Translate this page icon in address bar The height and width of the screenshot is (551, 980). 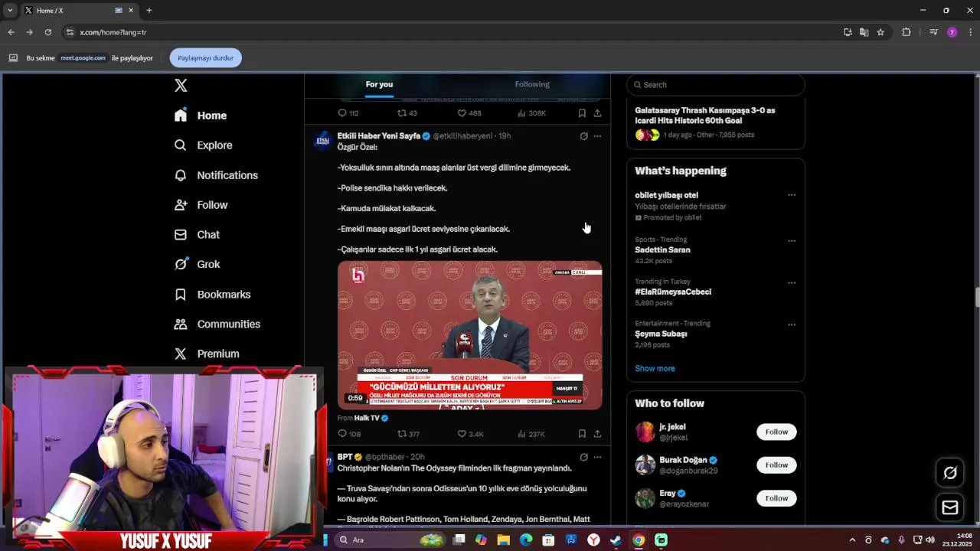864,32
